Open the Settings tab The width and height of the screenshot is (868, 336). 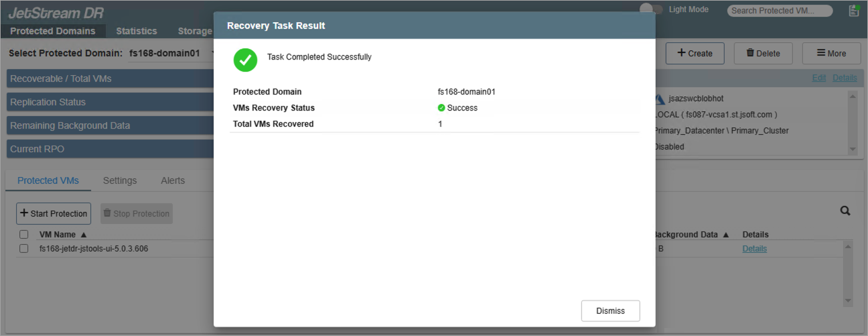[120, 180]
